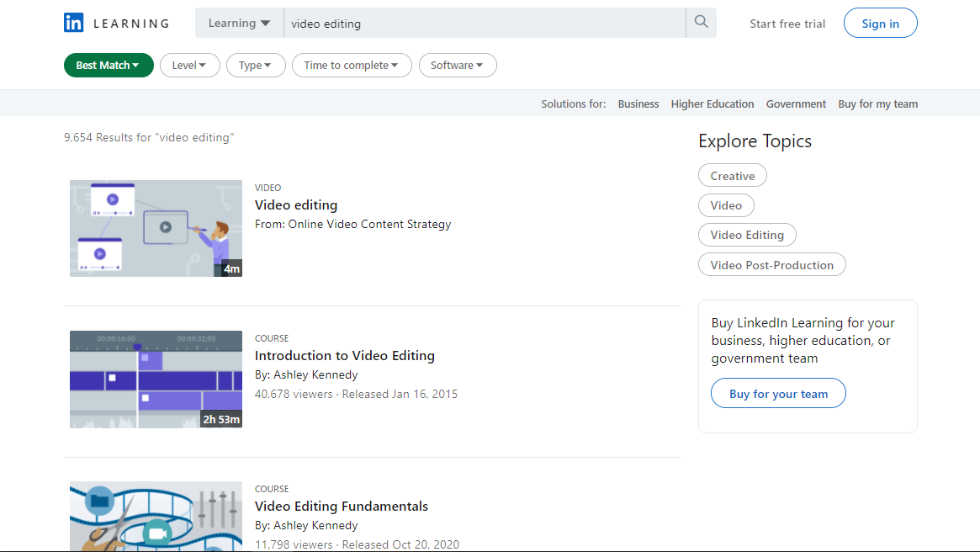Select the Video Post-Production topic chip
The image size is (980, 552).
coord(772,264)
